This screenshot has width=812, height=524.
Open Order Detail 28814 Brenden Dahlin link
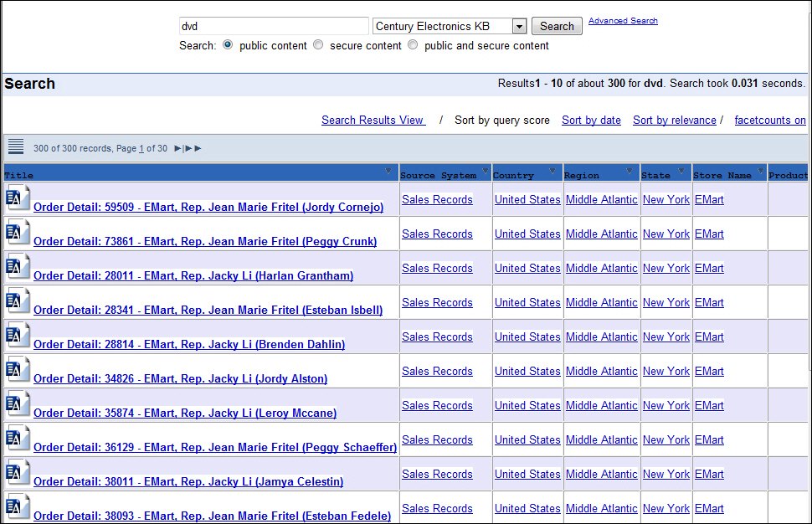(189, 344)
